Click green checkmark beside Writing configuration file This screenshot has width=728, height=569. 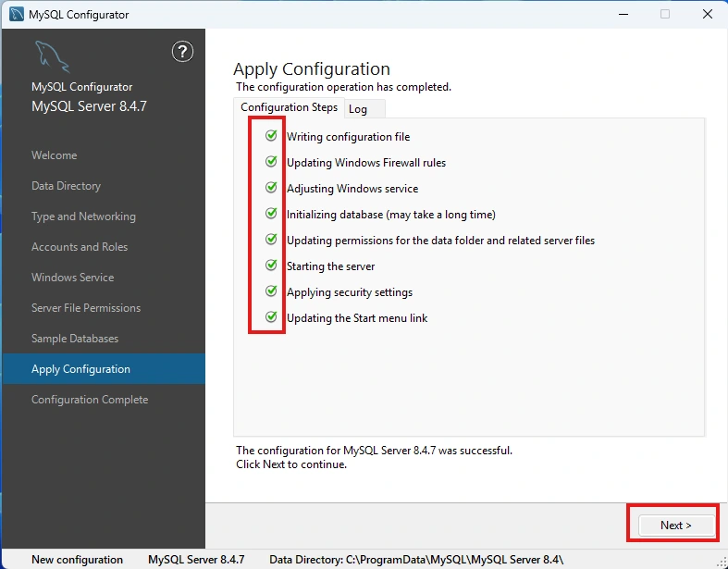pyautogui.click(x=271, y=136)
